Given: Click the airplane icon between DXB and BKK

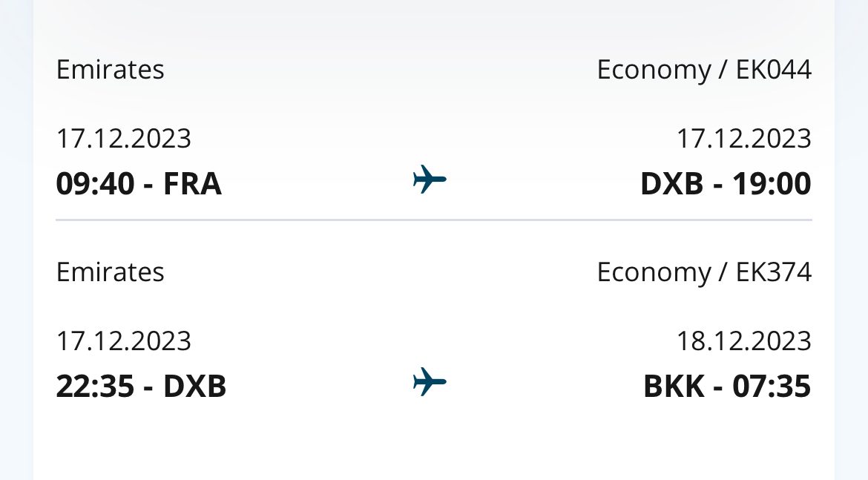Looking at the screenshot, I should 430,382.
